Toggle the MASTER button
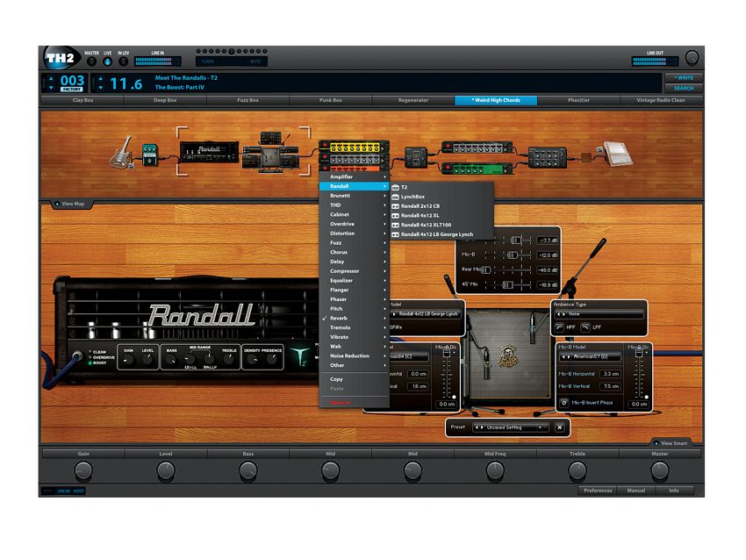This screenshot has width=746, height=560. pyautogui.click(x=91, y=61)
